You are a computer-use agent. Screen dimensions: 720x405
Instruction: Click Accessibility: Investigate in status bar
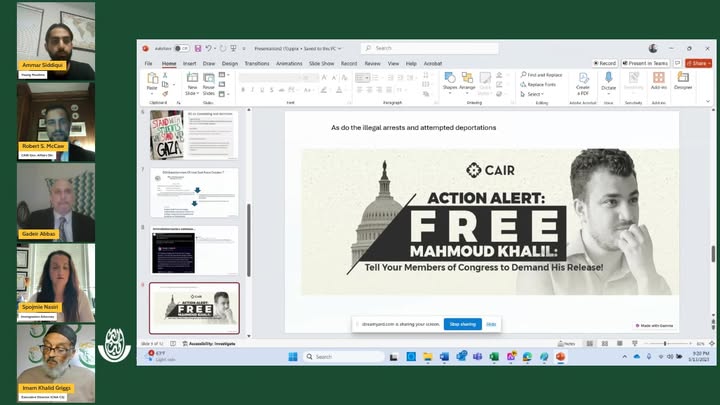[x=209, y=343]
